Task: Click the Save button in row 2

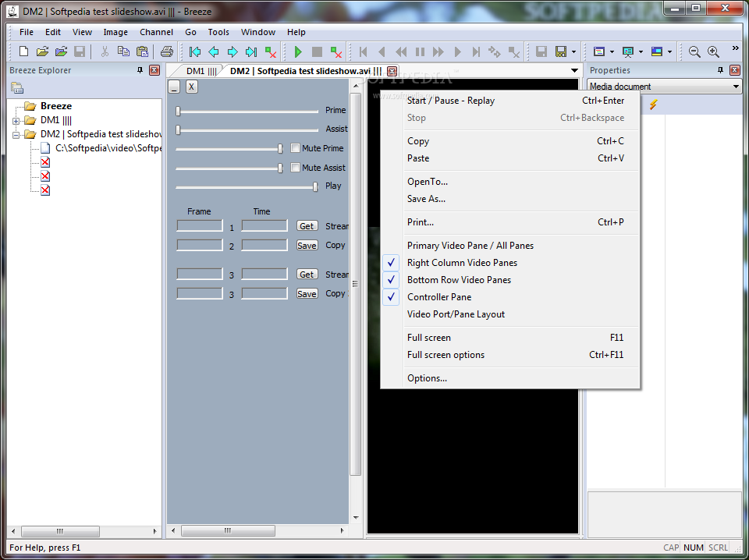Action: (x=307, y=245)
